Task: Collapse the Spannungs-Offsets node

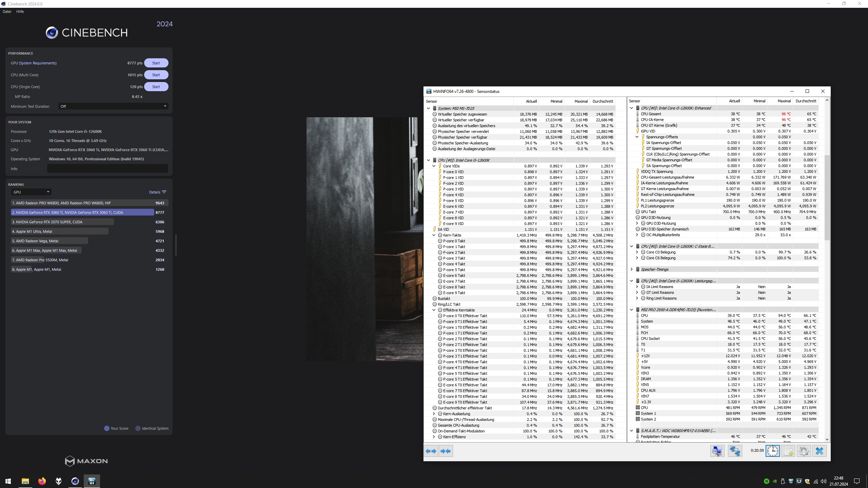Action: (x=637, y=137)
